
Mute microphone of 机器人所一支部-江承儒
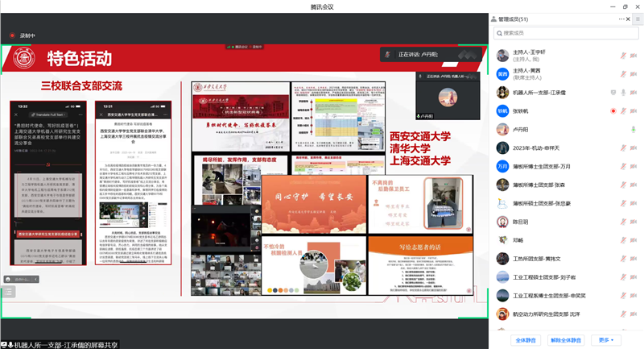[623, 93]
